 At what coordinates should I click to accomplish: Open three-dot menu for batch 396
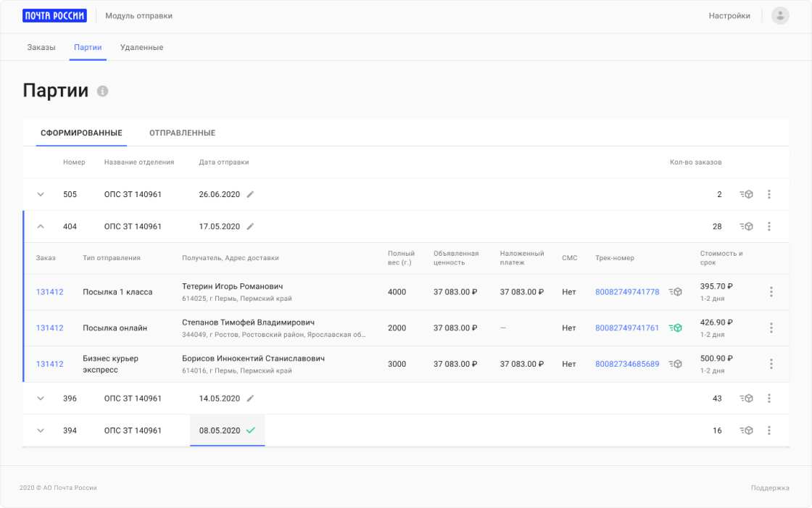[x=769, y=399]
